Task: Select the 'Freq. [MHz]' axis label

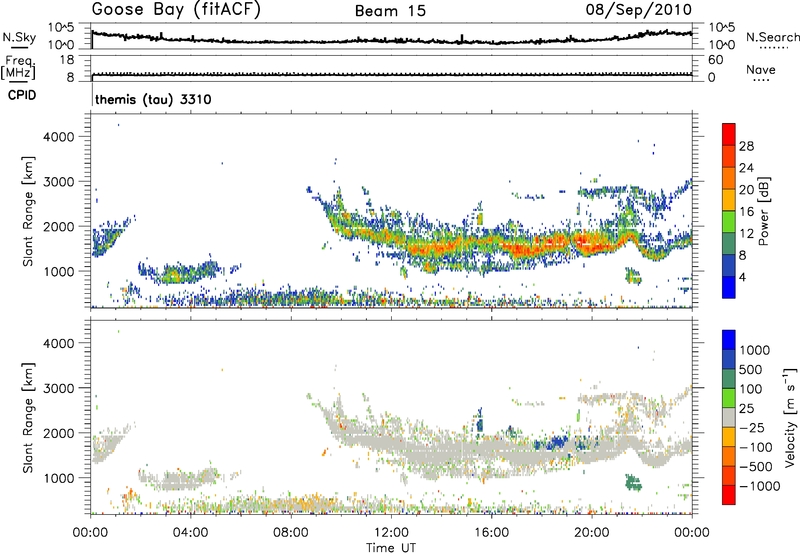Action: click(19, 68)
